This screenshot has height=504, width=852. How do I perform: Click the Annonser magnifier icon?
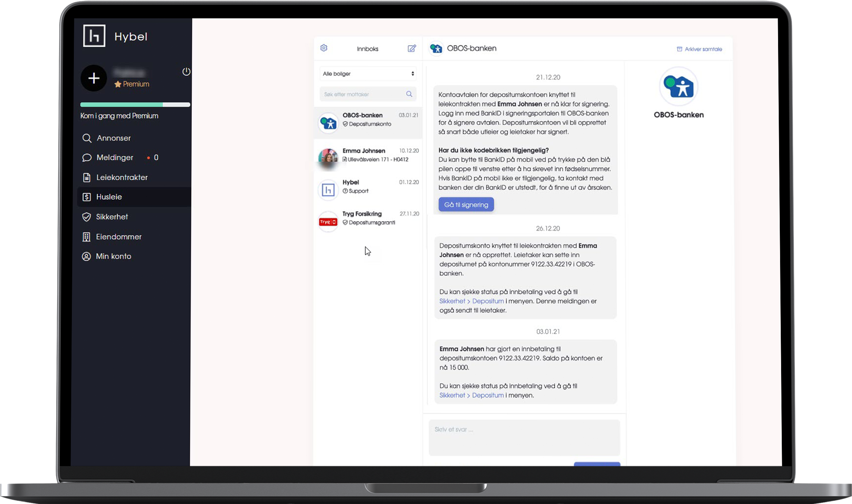(87, 138)
